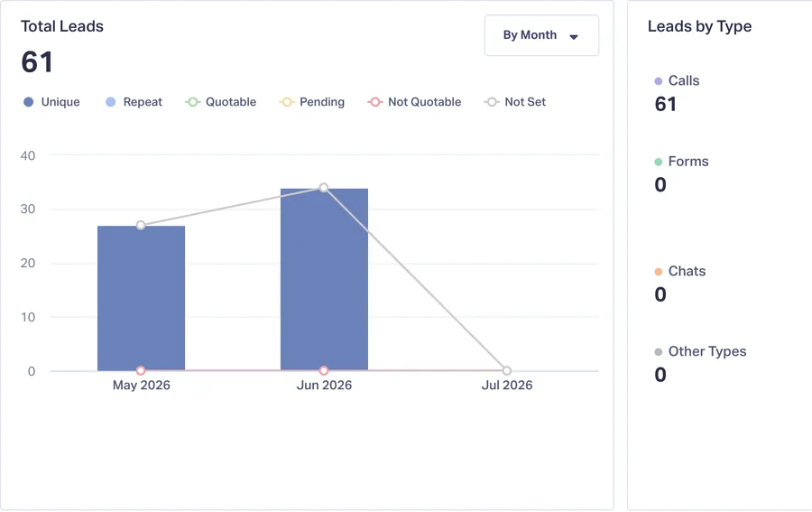Toggle the Repeat legend series
This screenshot has width=812, height=512.
point(134,102)
